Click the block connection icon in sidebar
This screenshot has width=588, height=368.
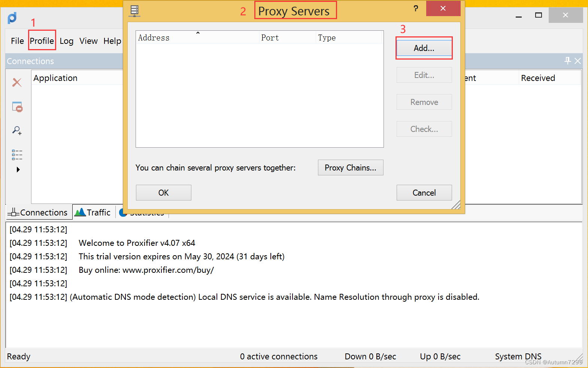[17, 107]
